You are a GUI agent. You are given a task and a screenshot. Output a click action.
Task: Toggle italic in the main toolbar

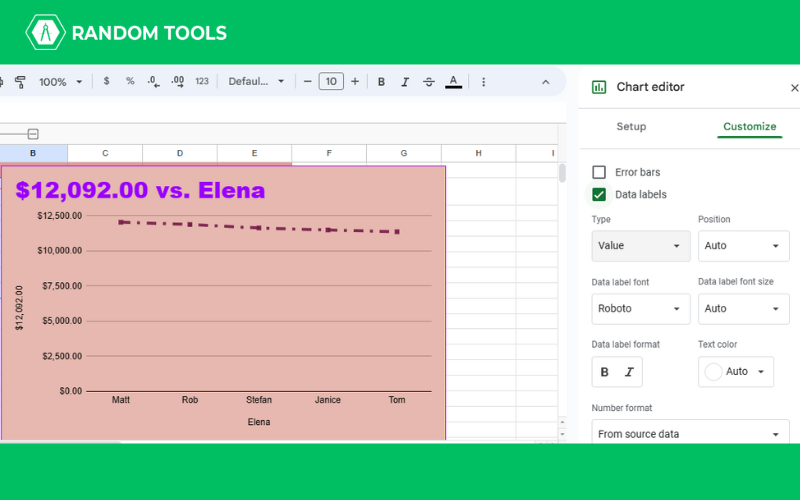pyautogui.click(x=405, y=82)
